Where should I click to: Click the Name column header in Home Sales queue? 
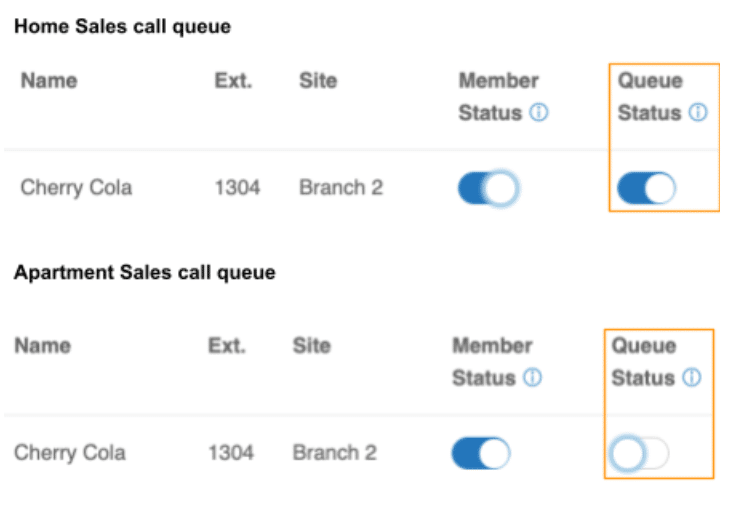[x=48, y=80]
